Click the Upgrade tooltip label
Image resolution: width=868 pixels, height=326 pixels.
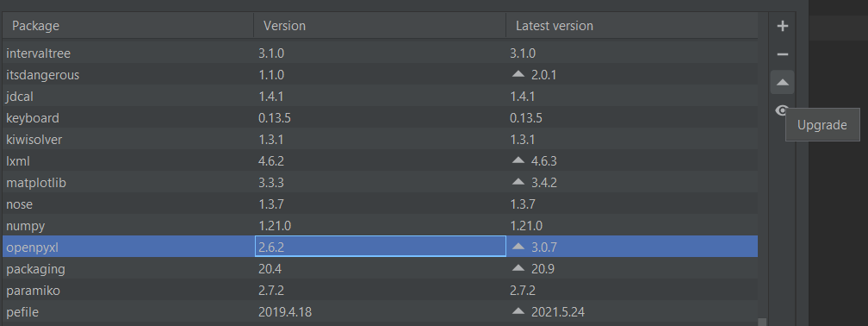click(822, 125)
